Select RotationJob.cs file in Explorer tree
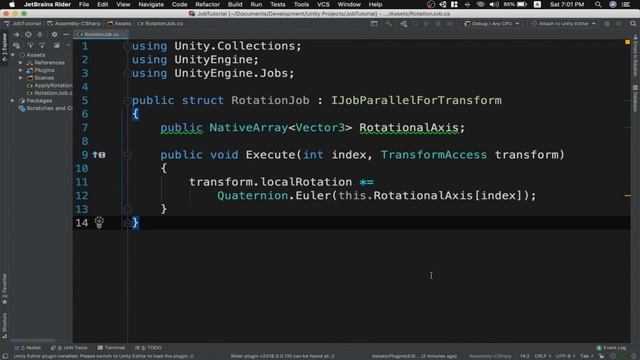The image size is (640, 360). point(49,93)
